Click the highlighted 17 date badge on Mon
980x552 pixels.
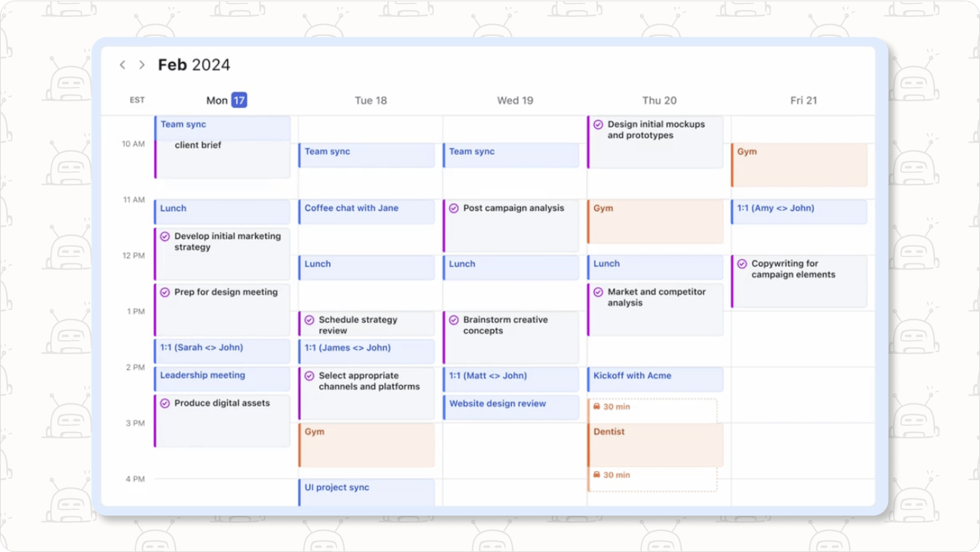[x=239, y=100]
